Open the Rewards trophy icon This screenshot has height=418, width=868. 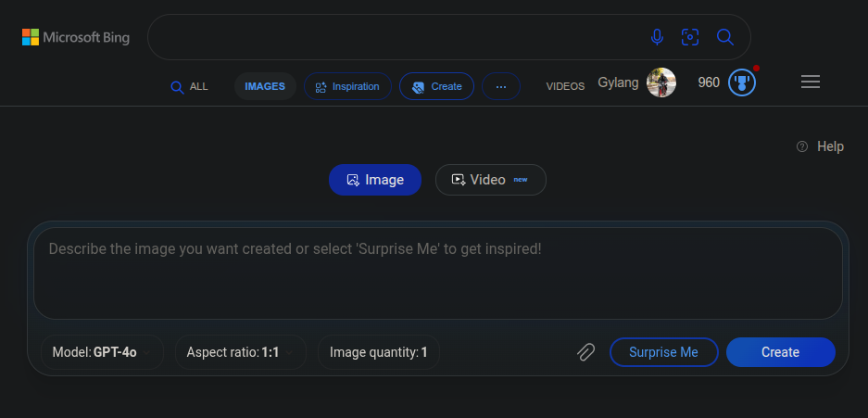click(x=742, y=82)
